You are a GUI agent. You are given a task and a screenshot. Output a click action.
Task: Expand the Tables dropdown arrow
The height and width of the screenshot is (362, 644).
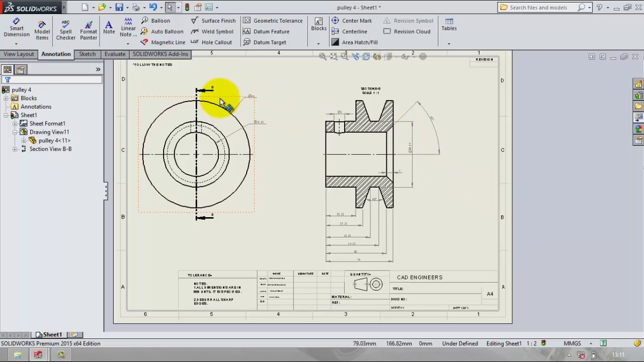[x=449, y=44]
